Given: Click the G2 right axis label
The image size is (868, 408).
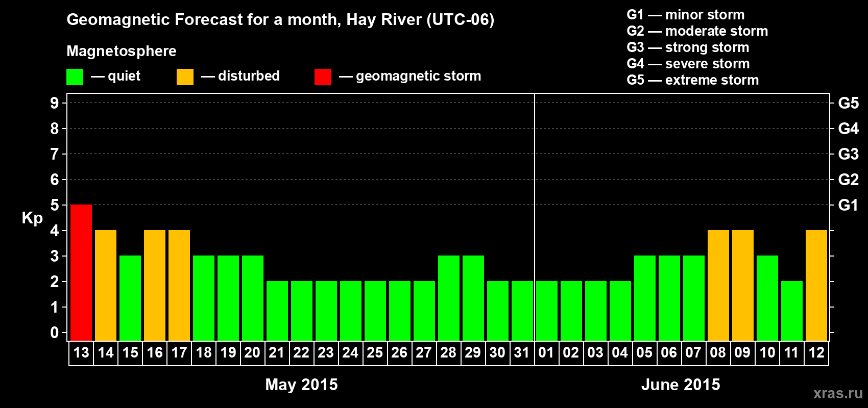Looking at the screenshot, I should (x=849, y=180).
